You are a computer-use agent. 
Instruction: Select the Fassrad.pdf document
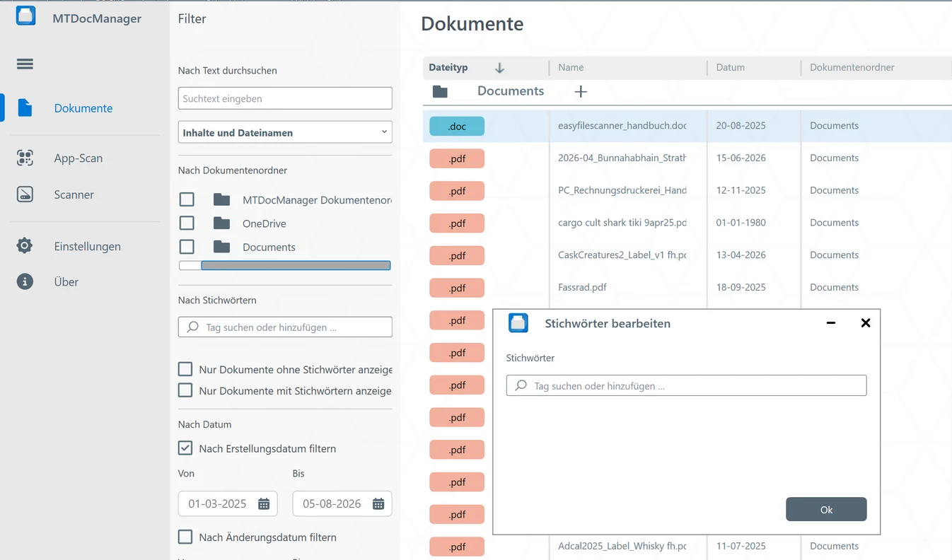coord(582,287)
